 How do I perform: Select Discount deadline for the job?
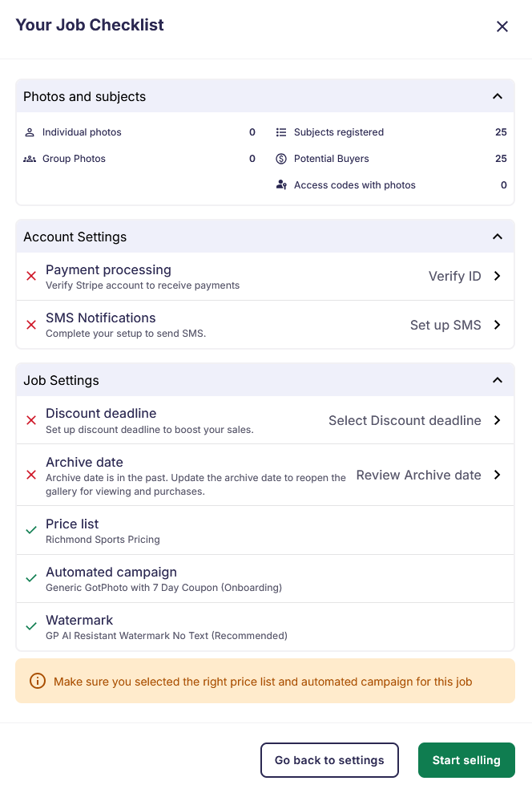(x=405, y=419)
